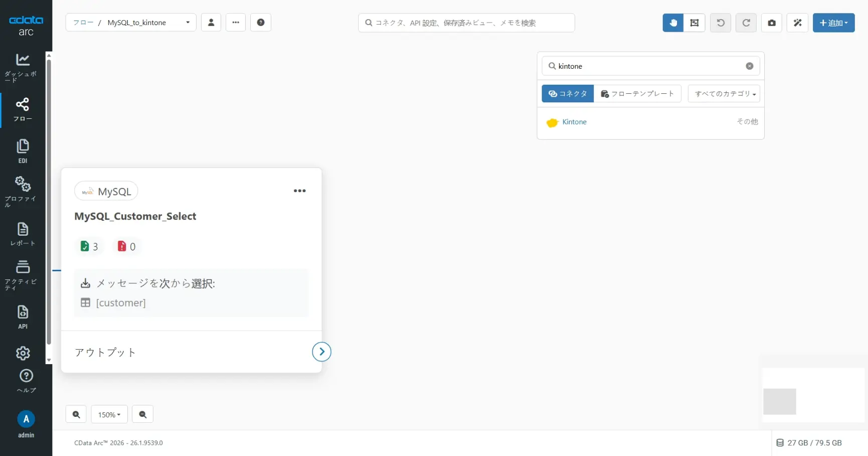Click the フロー breadcrumb link
Screen dimensions: 868x456
[83, 23]
